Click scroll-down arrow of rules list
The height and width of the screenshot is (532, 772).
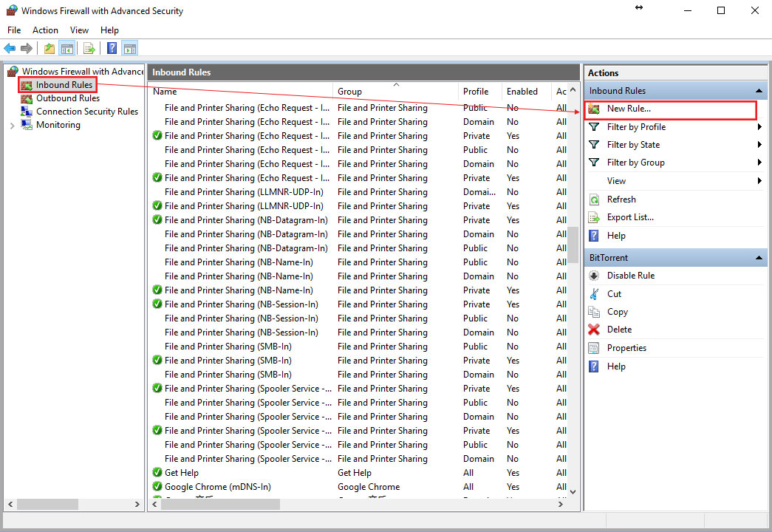pyautogui.click(x=573, y=491)
